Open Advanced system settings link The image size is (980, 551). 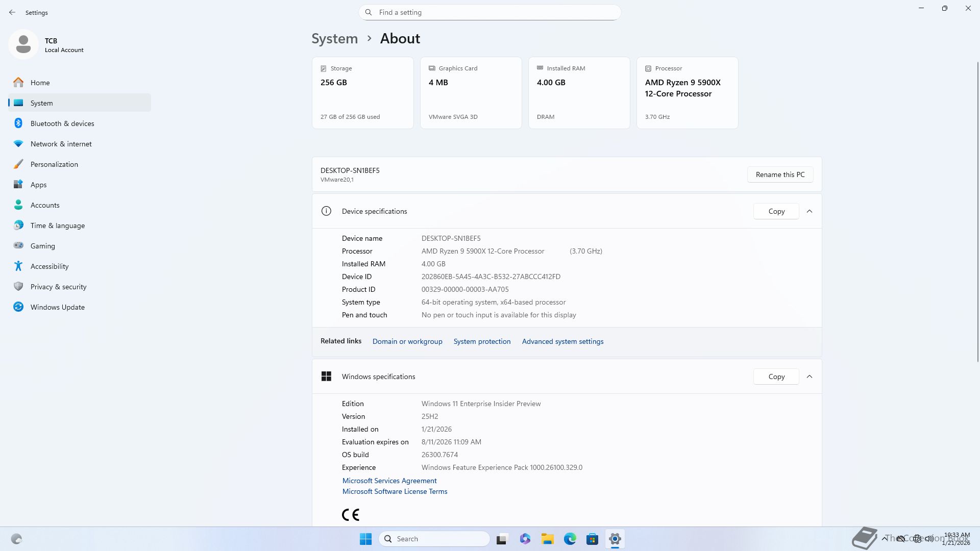pyautogui.click(x=562, y=341)
